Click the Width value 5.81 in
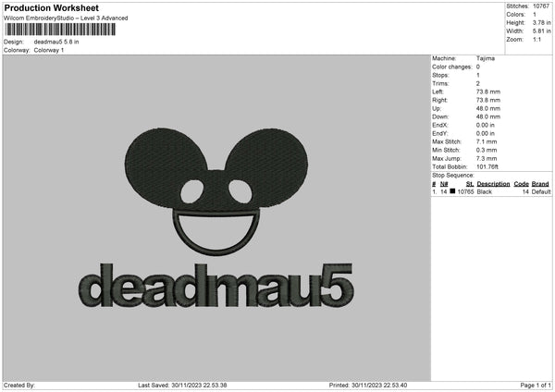555x392 pixels. [x=541, y=31]
